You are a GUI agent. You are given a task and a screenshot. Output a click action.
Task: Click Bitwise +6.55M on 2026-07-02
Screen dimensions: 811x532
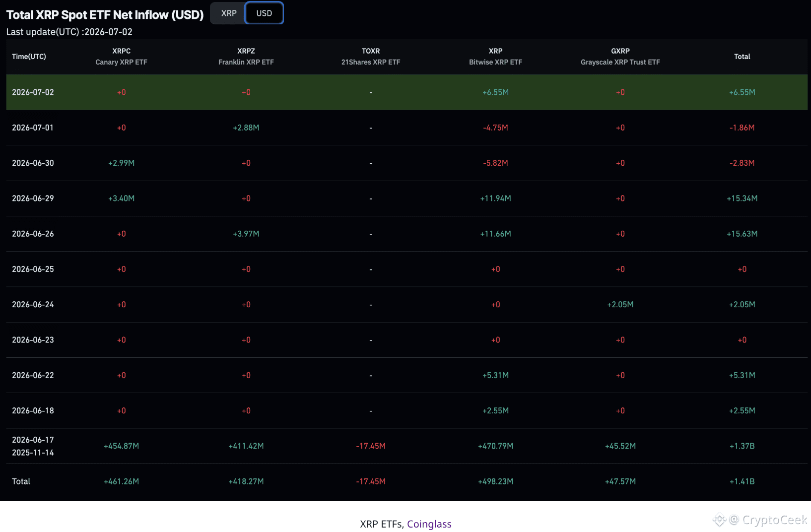click(495, 92)
